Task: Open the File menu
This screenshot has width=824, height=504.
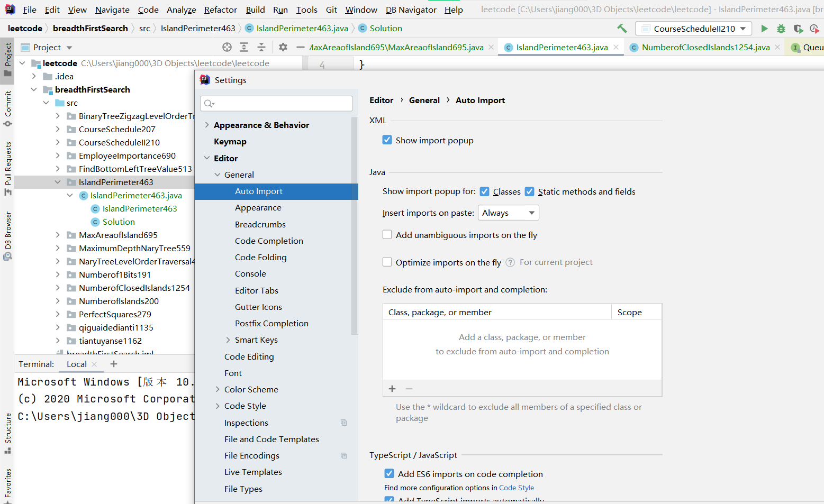Action: point(30,10)
